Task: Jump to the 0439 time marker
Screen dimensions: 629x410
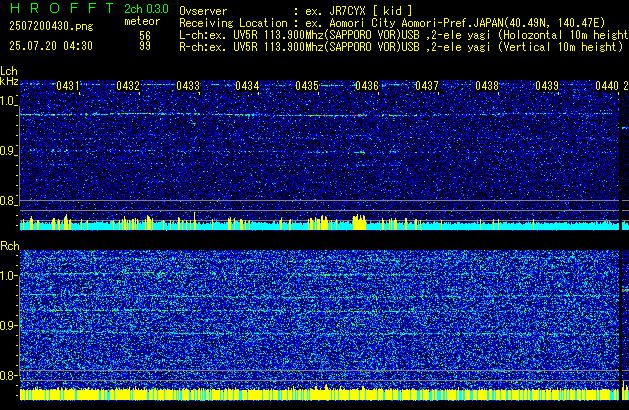Action: [x=547, y=86]
